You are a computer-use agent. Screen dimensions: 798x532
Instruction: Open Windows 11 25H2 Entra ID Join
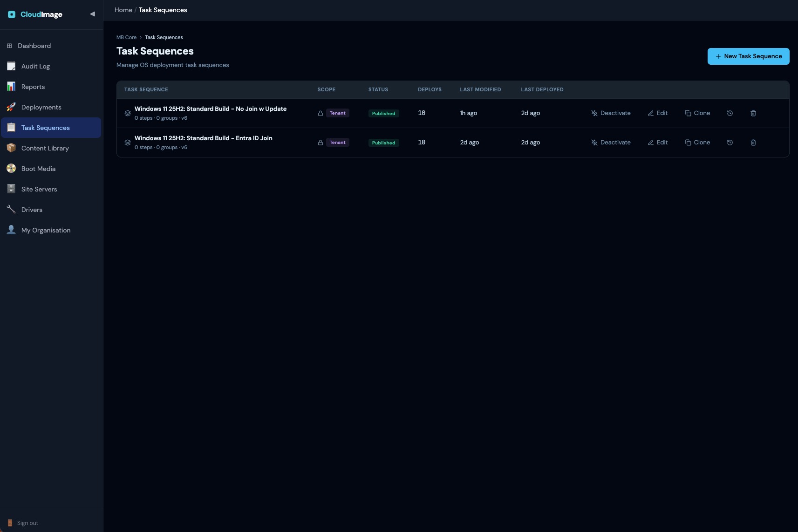click(204, 138)
